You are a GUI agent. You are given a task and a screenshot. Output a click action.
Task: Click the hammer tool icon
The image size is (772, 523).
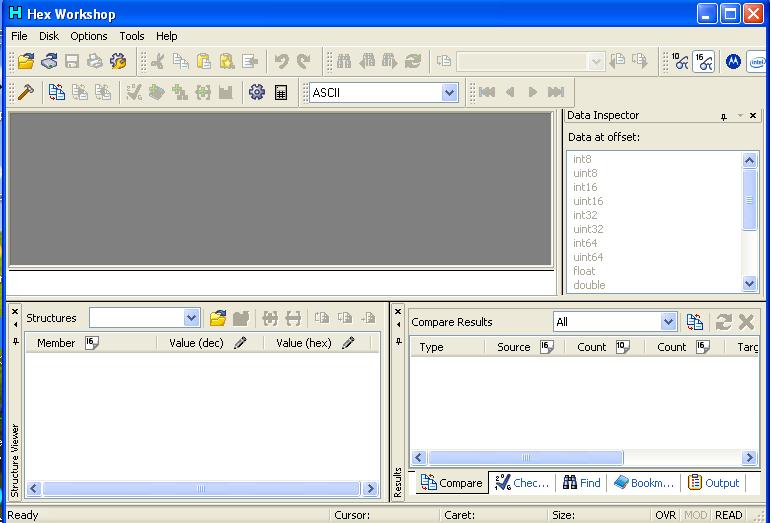(26, 93)
